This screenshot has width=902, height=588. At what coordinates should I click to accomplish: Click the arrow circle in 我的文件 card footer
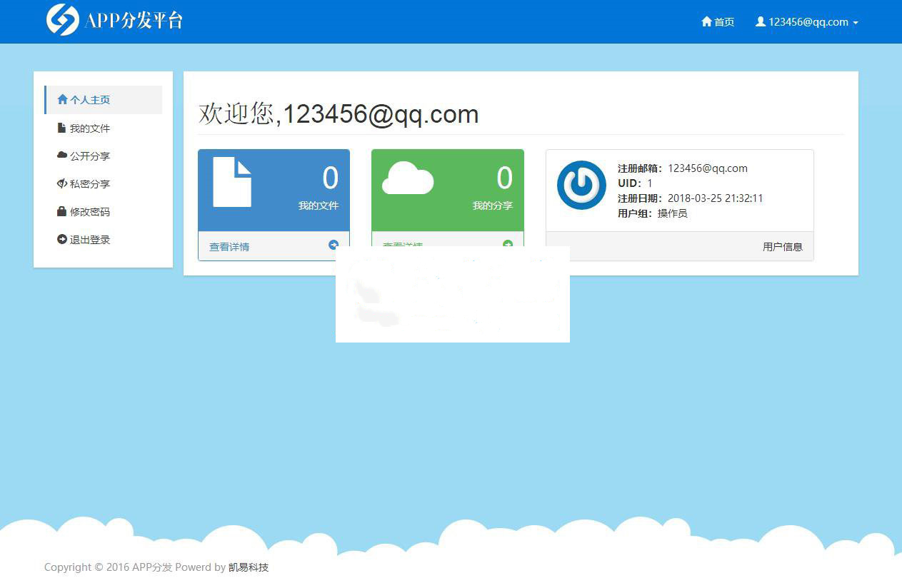(334, 244)
